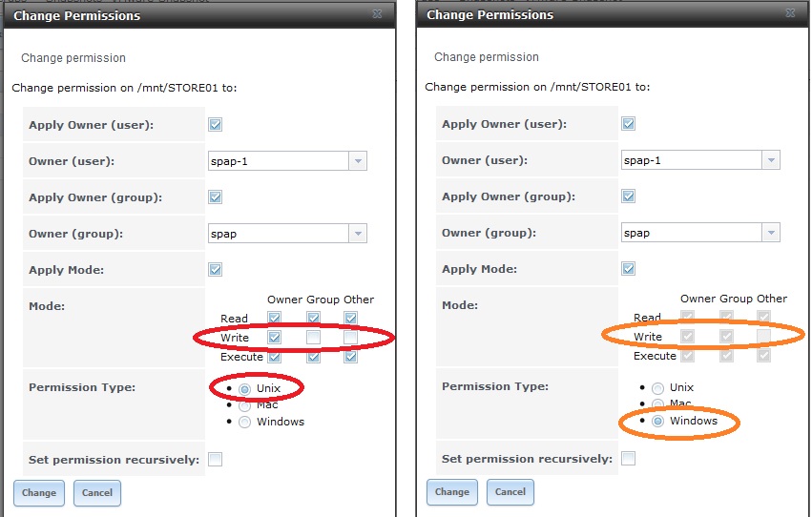The height and width of the screenshot is (517, 812).
Task: Close the left Change Permissions dialog
Action: [x=378, y=14]
